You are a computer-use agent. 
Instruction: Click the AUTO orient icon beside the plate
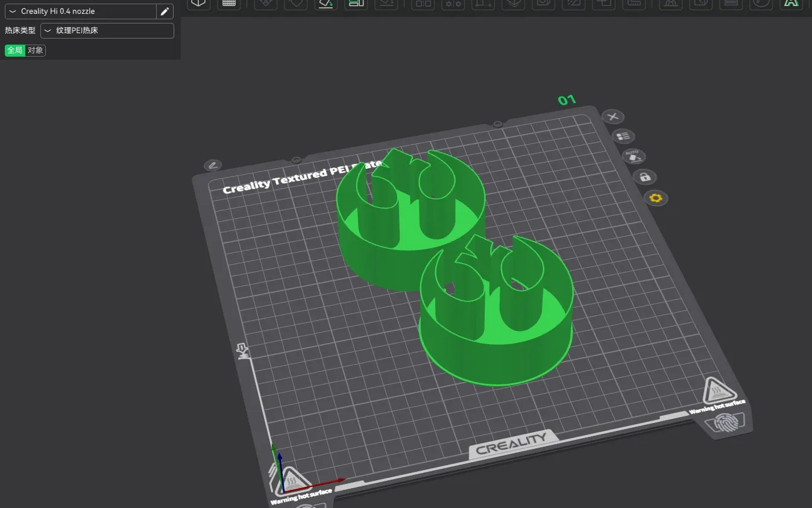(x=634, y=157)
